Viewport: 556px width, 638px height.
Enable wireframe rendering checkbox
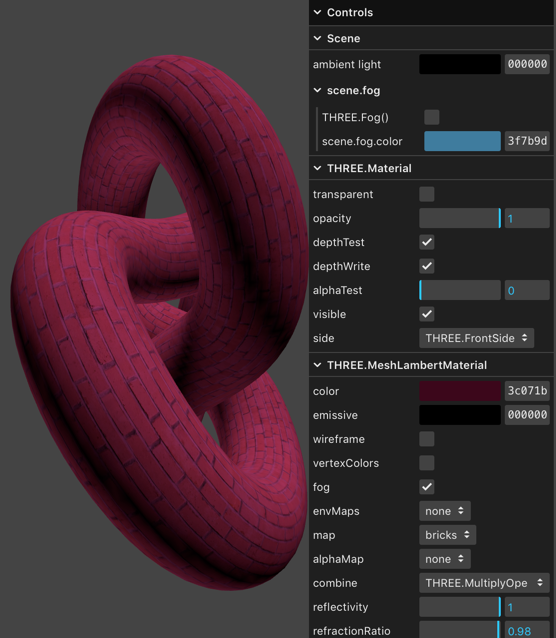[427, 439]
